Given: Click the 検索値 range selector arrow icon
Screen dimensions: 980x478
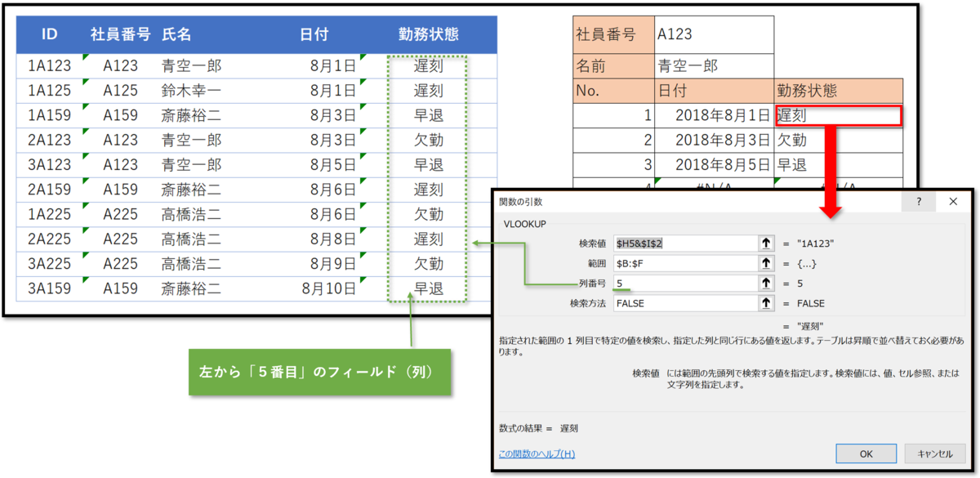Looking at the screenshot, I should tap(766, 243).
